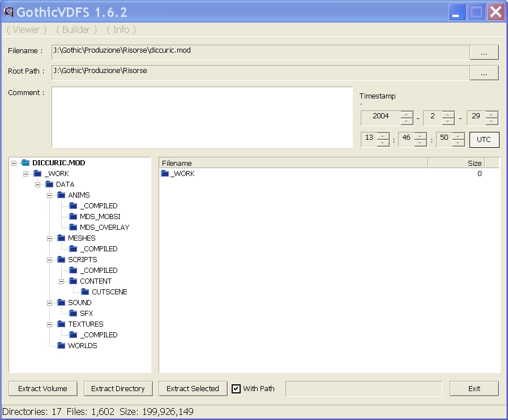The width and height of the screenshot is (508, 420).
Task: Collapse the CONTENT tree node
Action: [62, 281]
